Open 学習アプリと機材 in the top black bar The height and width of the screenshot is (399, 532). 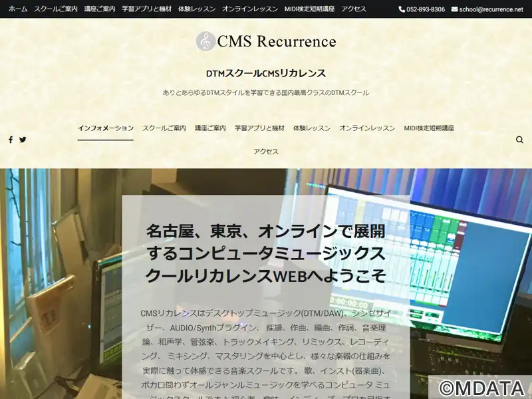pos(146,9)
